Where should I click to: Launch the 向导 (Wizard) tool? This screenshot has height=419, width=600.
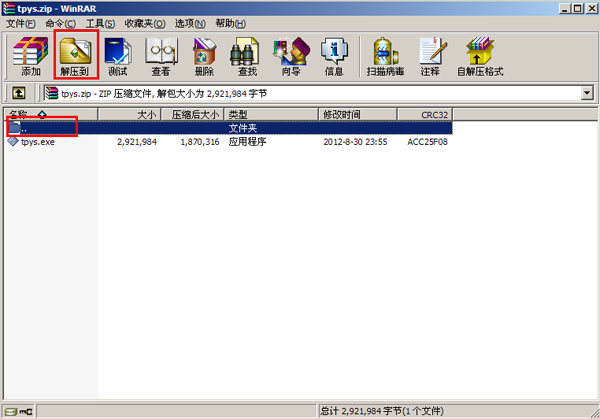coord(291,56)
